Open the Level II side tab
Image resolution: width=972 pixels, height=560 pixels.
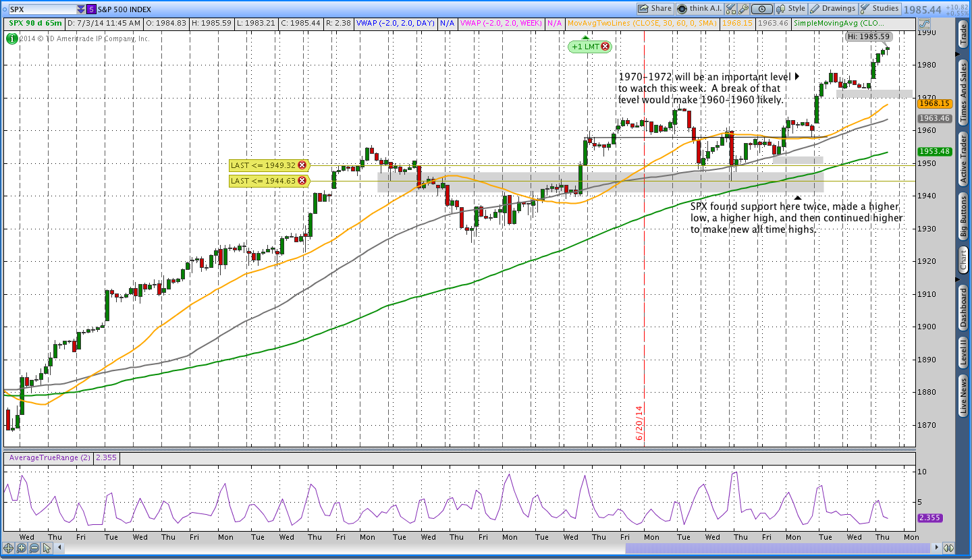[x=963, y=353]
